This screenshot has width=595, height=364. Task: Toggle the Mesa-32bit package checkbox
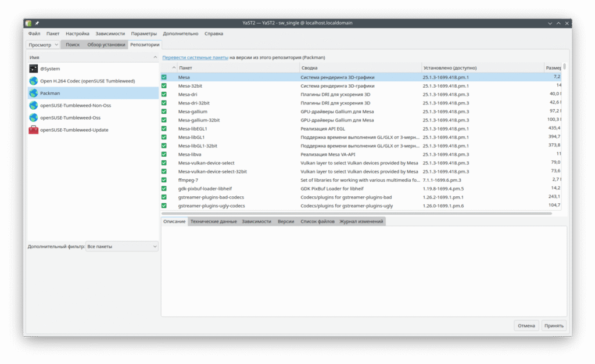coord(164,86)
